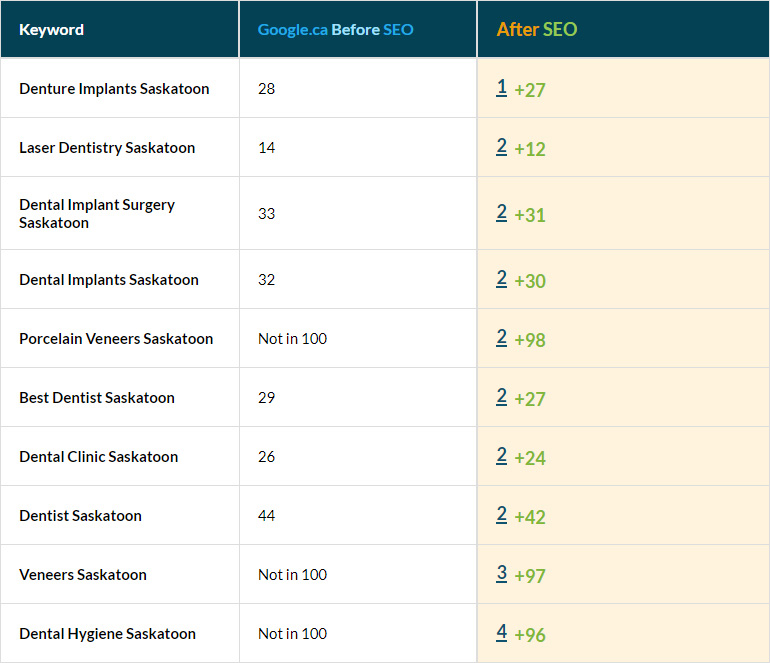Open rank link in Best Dentist Saskatoon row

[x=501, y=397]
